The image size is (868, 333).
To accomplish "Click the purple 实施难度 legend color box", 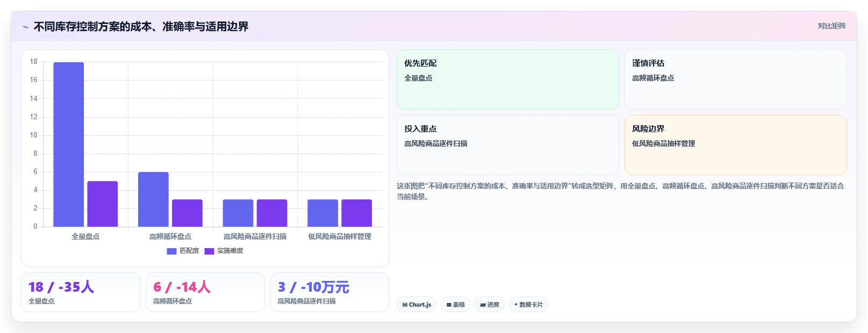I will point(209,251).
